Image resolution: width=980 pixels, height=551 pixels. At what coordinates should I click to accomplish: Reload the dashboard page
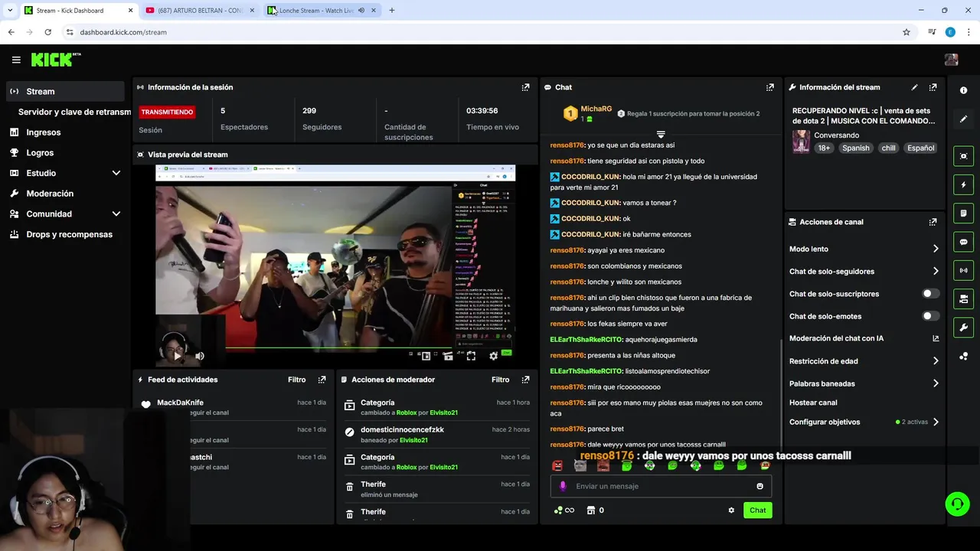[x=47, y=32]
